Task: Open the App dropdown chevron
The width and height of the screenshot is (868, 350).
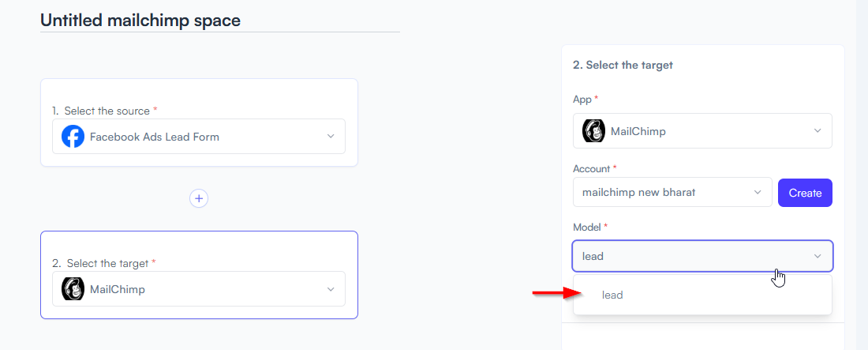Action: 817,131
